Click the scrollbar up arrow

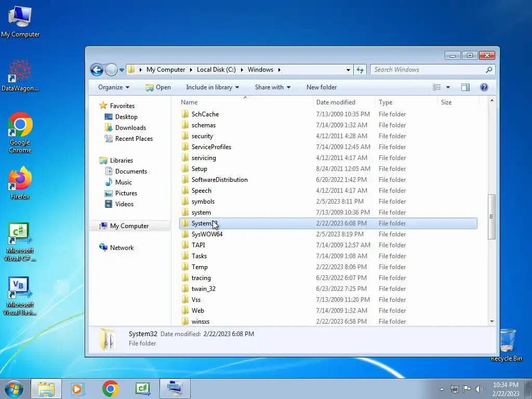point(491,101)
